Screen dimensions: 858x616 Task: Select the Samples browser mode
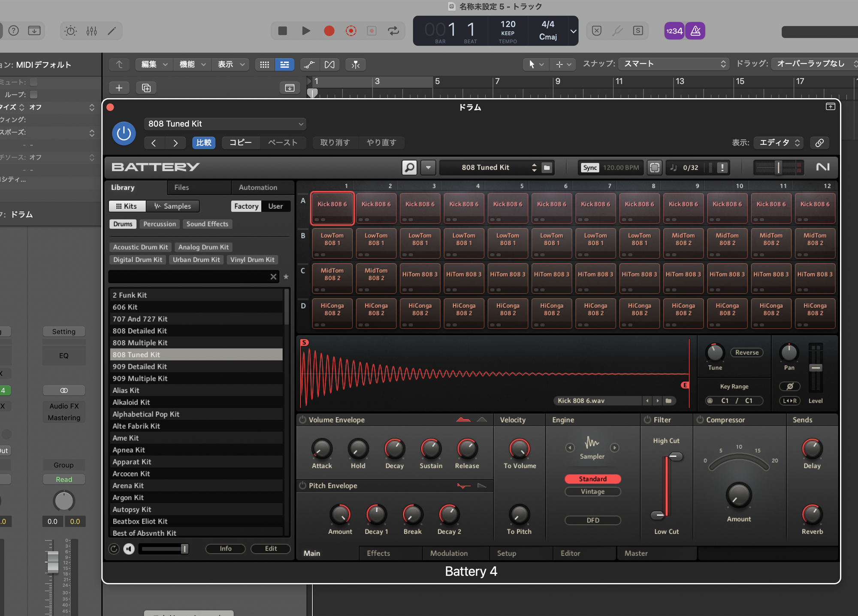tap(173, 206)
